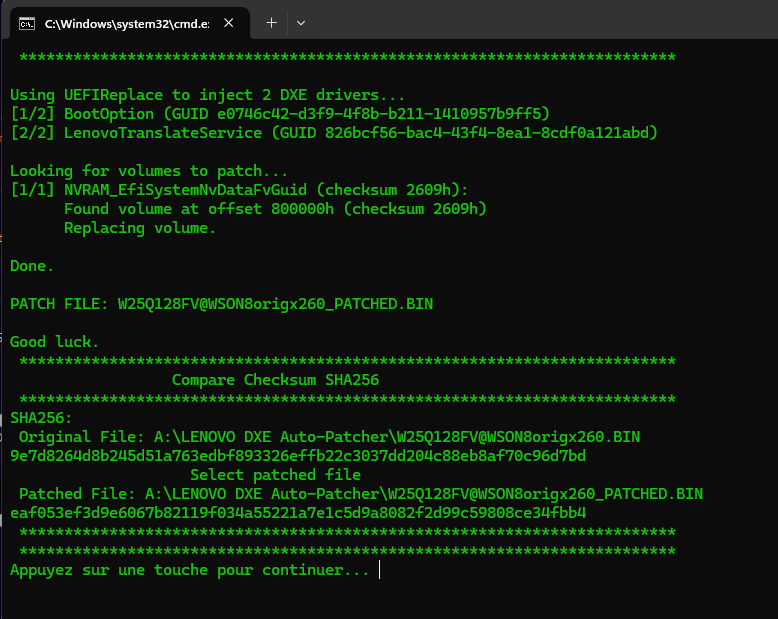Select the C:\Windows\system32\cmd.exe tab
Screen dimensions: 778x619
(130, 23)
